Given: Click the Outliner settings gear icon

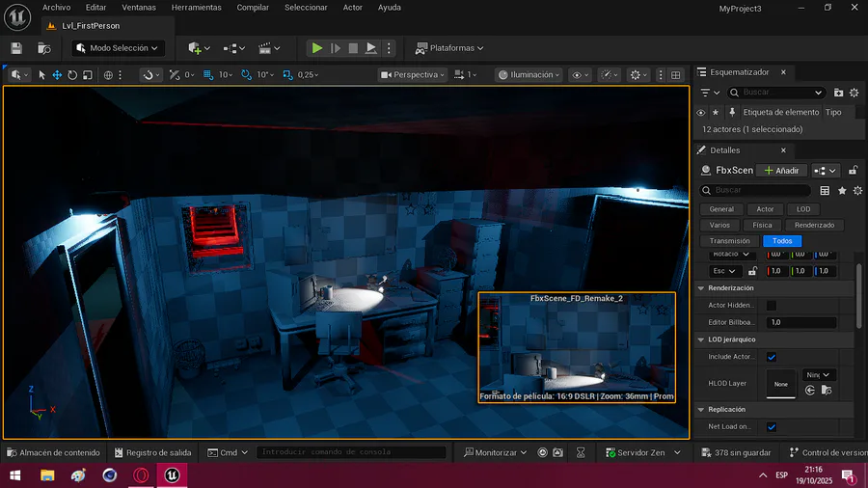Looking at the screenshot, I should pyautogui.click(x=854, y=93).
